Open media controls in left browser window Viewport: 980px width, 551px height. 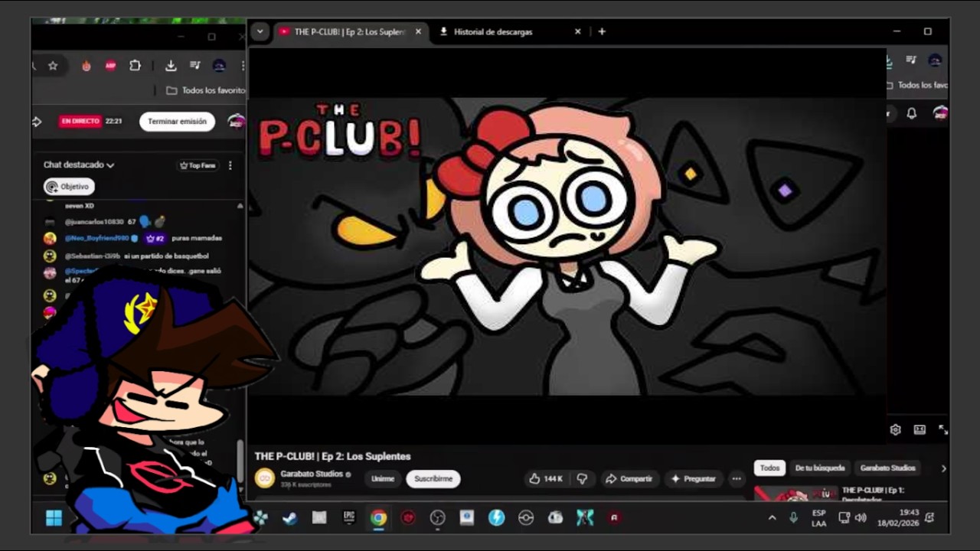pyautogui.click(x=195, y=66)
